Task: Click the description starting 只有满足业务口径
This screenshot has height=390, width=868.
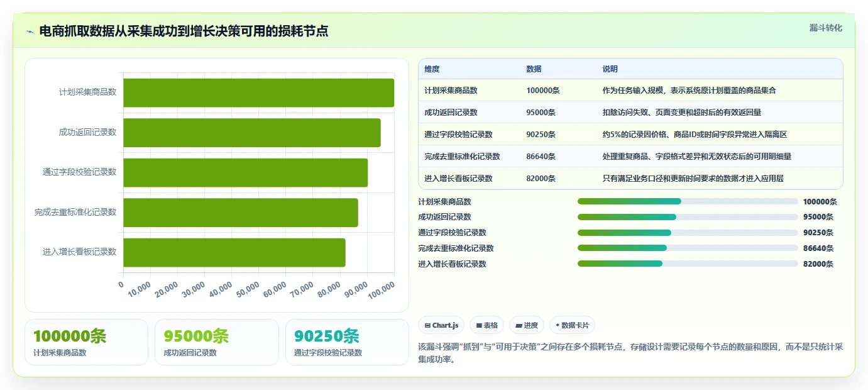Action: (x=693, y=179)
